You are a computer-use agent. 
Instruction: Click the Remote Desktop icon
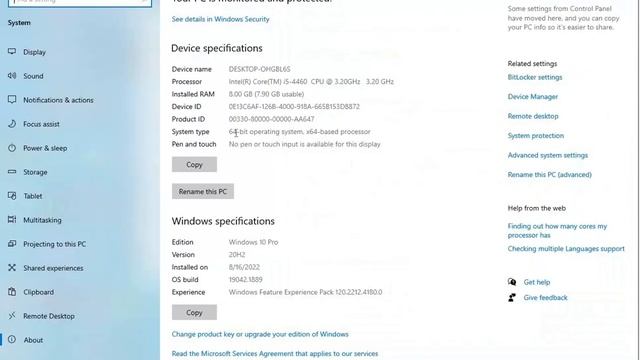click(x=12, y=316)
